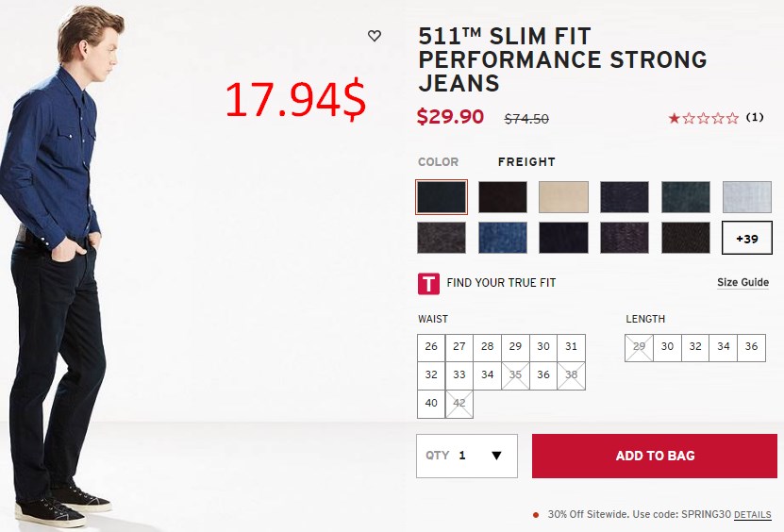The width and height of the screenshot is (784, 532).
Task: Select the dark teal green swatch
Action: click(686, 197)
